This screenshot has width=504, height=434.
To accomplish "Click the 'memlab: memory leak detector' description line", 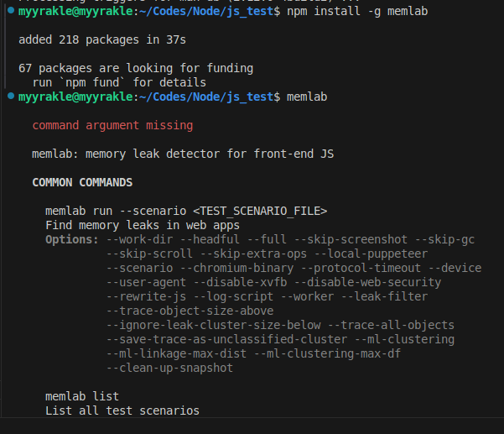I will click(x=183, y=154).
